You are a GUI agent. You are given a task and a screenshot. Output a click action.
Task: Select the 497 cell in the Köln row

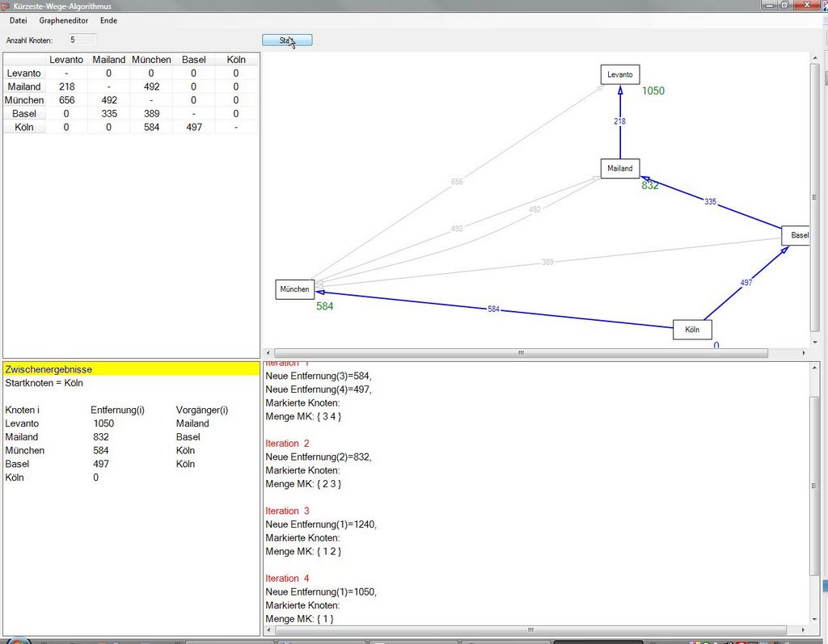(193, 128)
